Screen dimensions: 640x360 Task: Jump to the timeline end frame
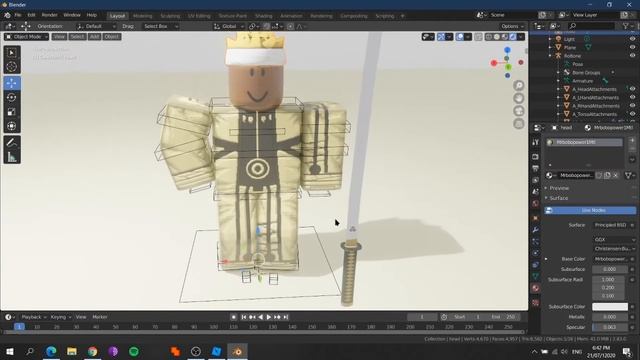pyautogui.click(x=286, y=317)
